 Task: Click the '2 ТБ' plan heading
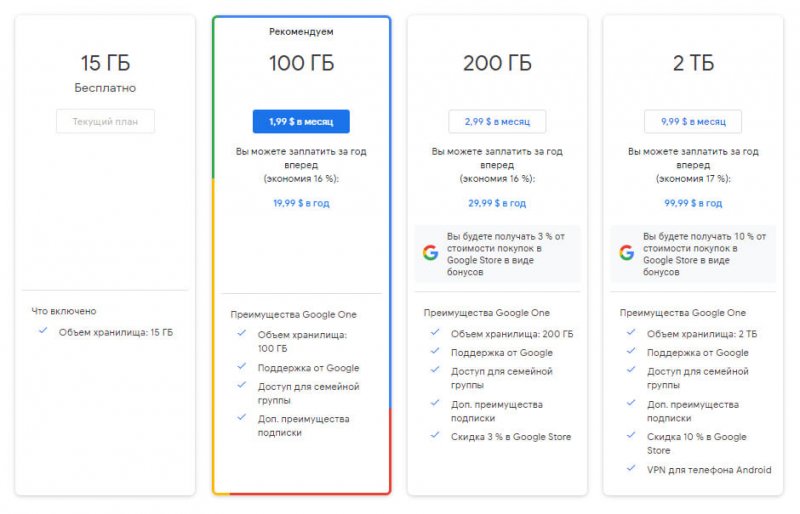point(693,64)
